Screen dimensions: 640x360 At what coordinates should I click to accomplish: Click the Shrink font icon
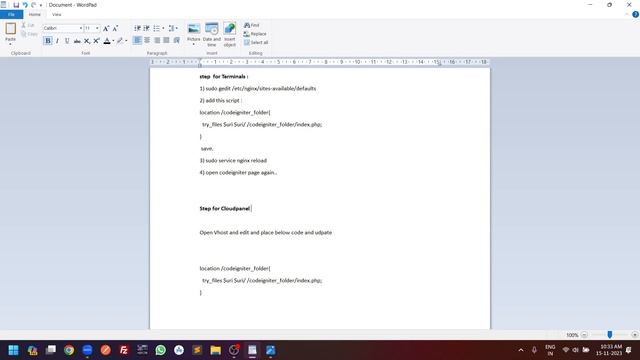coord(115,28)
